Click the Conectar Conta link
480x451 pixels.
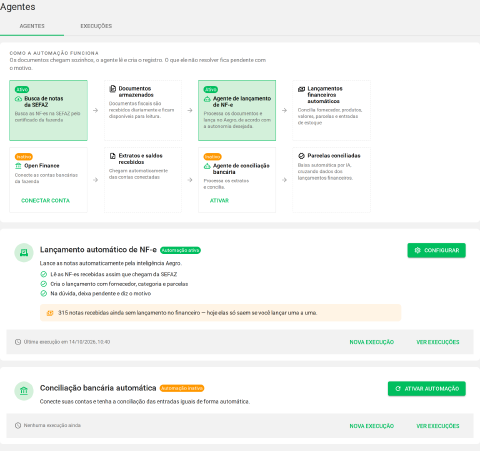45,200
